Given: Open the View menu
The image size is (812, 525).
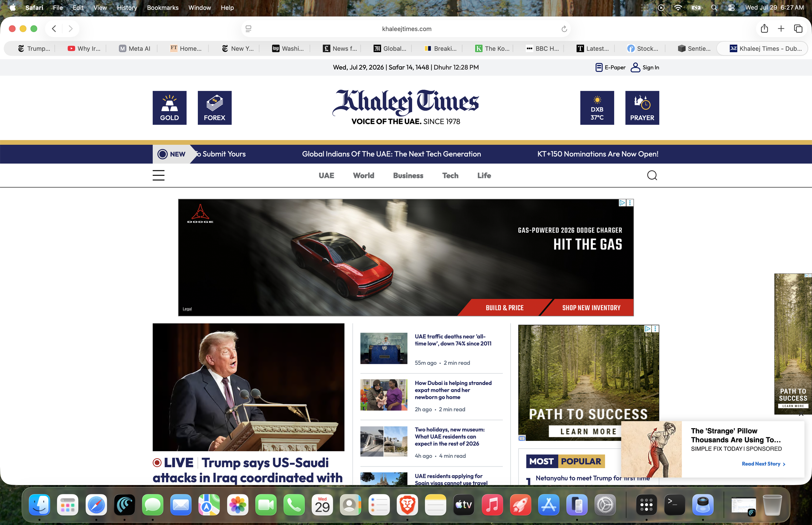Looking at the screenshot, I should click(100, 7).
